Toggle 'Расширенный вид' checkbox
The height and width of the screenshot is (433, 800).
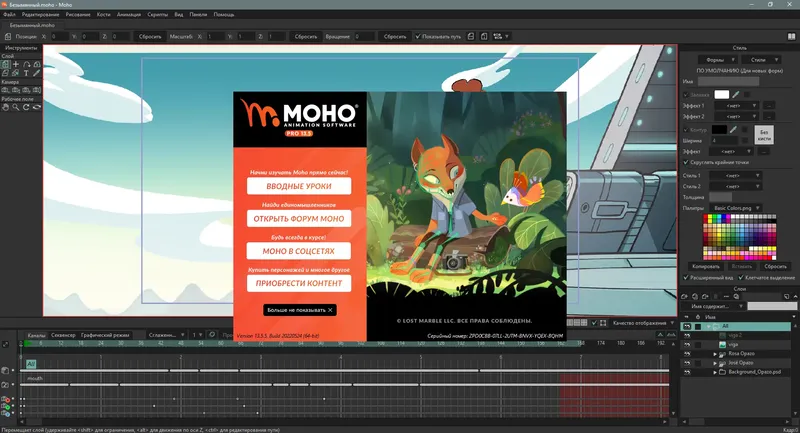(686, 277)
